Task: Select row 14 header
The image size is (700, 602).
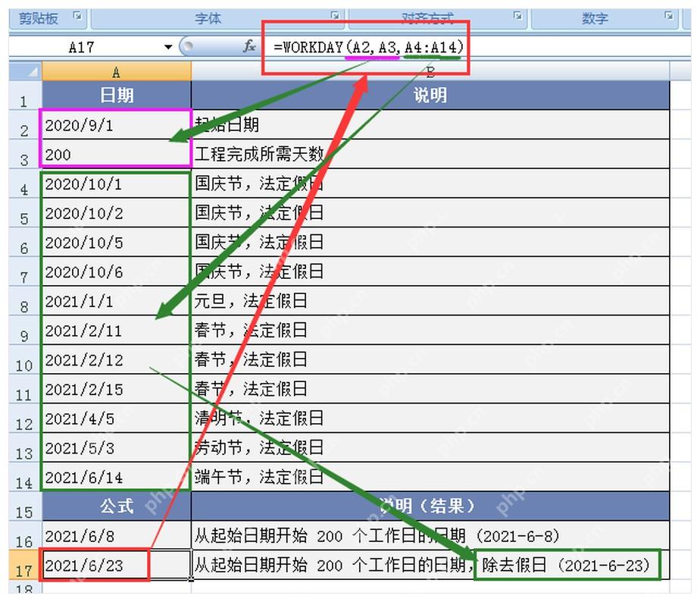Action: tap(26, 478)
